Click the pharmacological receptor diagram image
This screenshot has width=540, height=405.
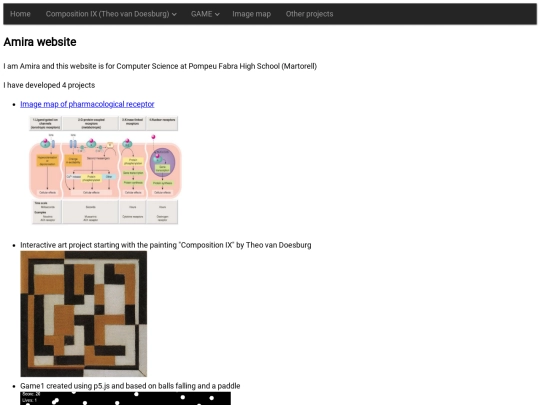(x=105, y=170)
